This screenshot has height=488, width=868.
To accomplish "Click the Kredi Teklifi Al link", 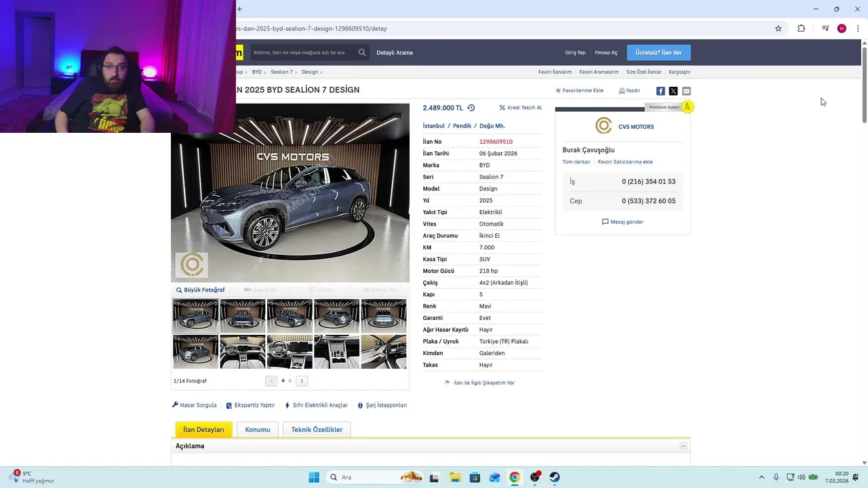I will click(x=521, y=108).
